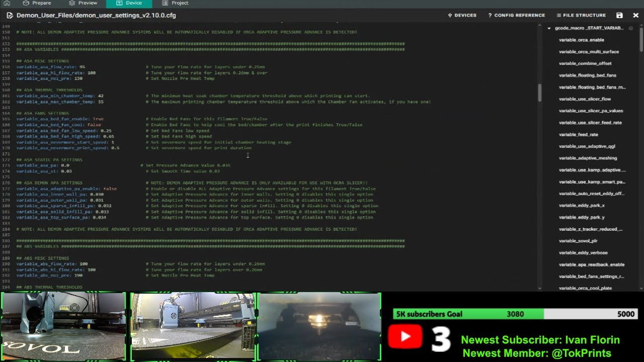This screenshot has width=644, height=362.
Task: Open the Device tab
Action: coord(129,3)
